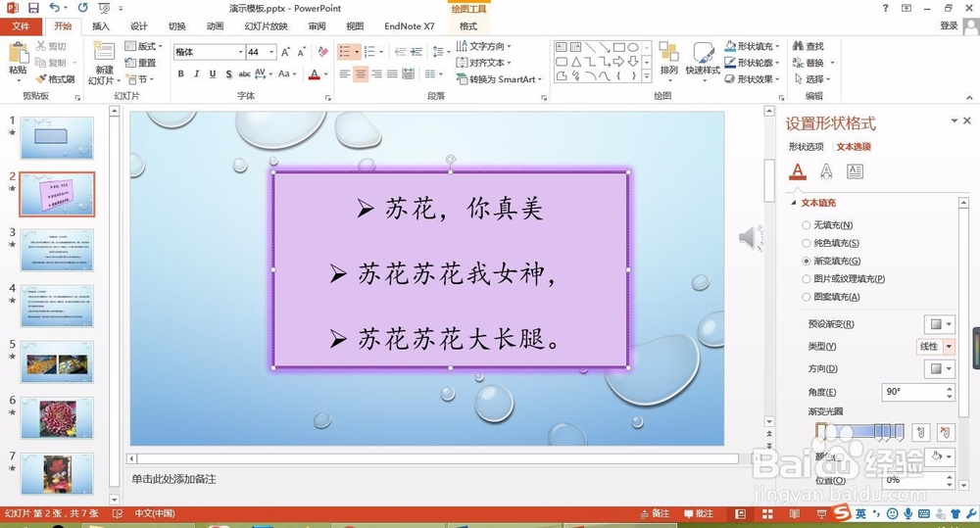Viewport: 980px width, 528px height.
Task: Open Shape Effects (形状效果) dropdown
Action: (x=753, y=78)
